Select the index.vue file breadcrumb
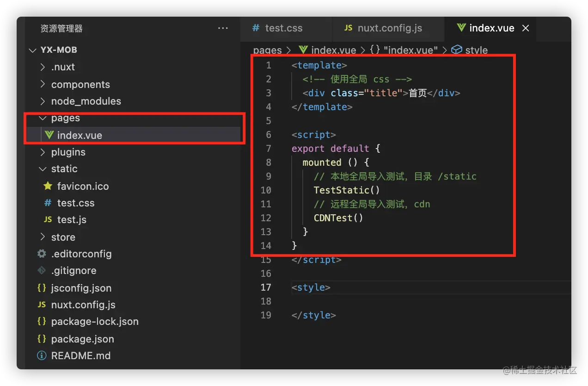 [333, 50]
